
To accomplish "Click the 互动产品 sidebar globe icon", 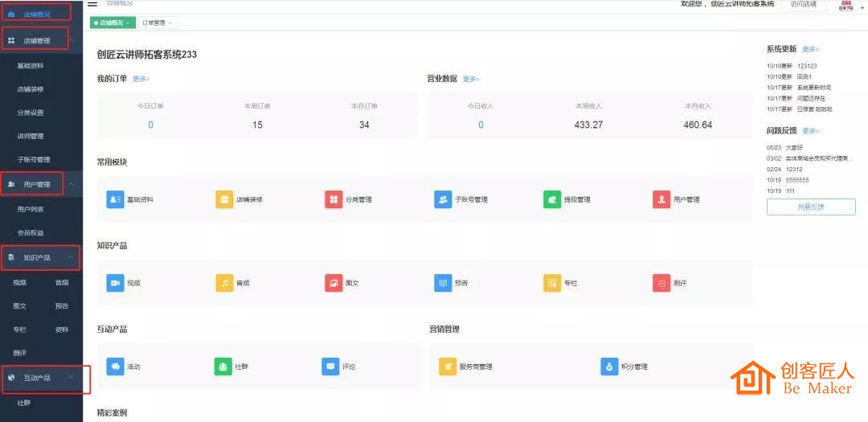I will tap(11, 378).
